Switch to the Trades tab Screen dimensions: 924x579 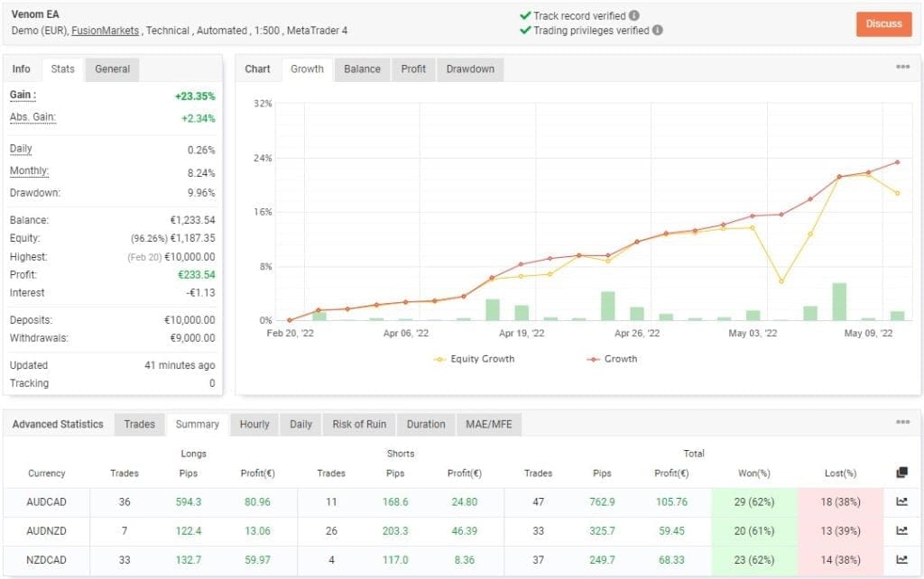coord(140,424)
